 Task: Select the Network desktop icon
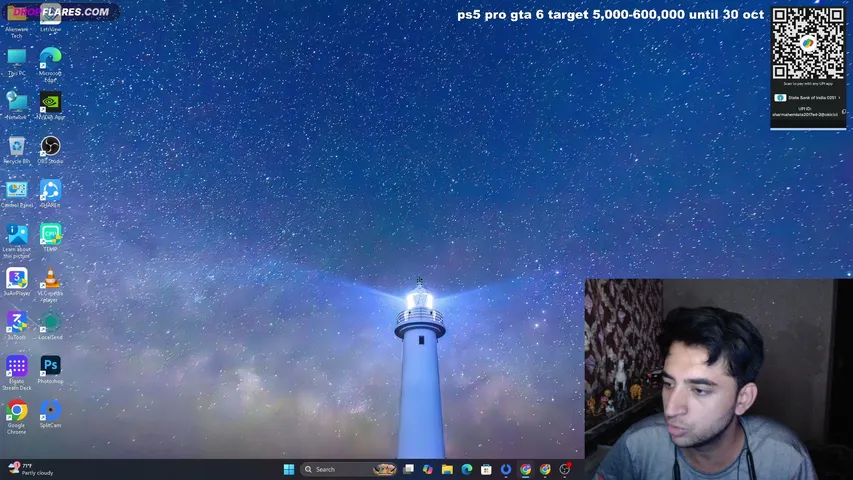coord(16,106)
